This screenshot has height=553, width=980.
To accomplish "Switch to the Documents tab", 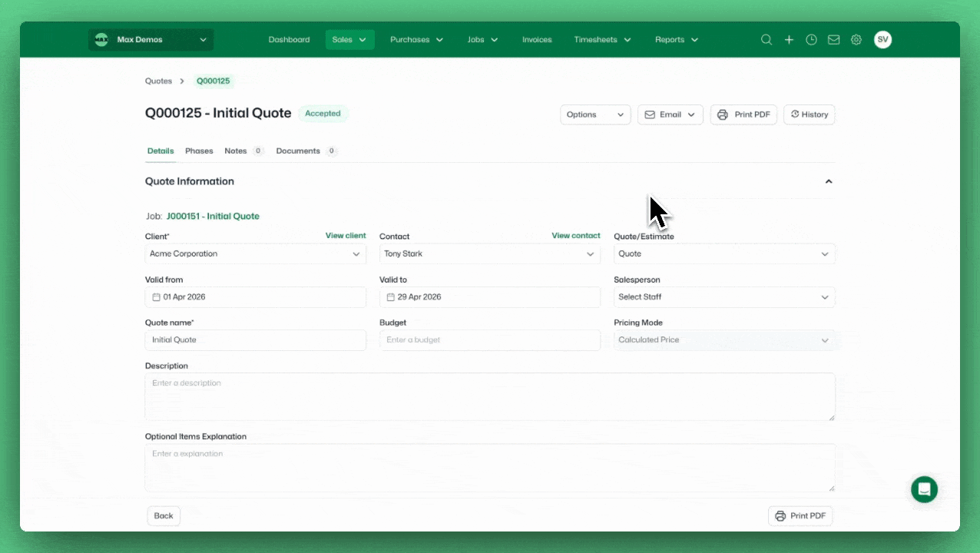I will click(x=298, y=151).
